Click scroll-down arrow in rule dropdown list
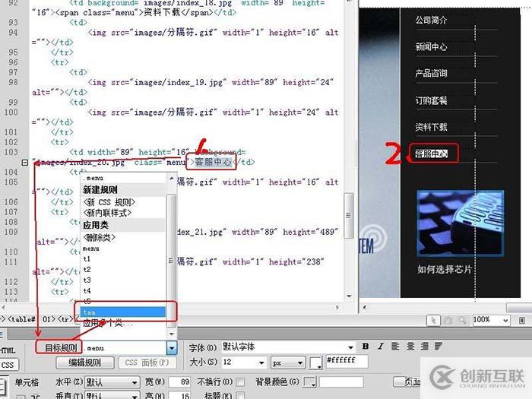The width and height of the screenshot is (532, 399). pos(172,334)
